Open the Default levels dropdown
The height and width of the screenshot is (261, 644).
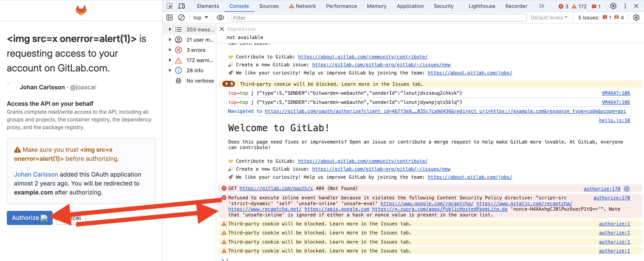point(549,17)
